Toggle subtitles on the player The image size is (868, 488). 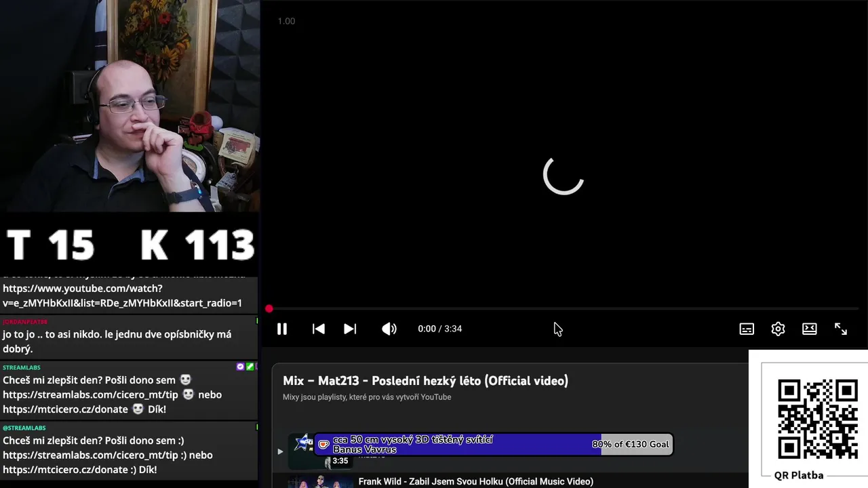pyautogui.click(x=747, y=329)
